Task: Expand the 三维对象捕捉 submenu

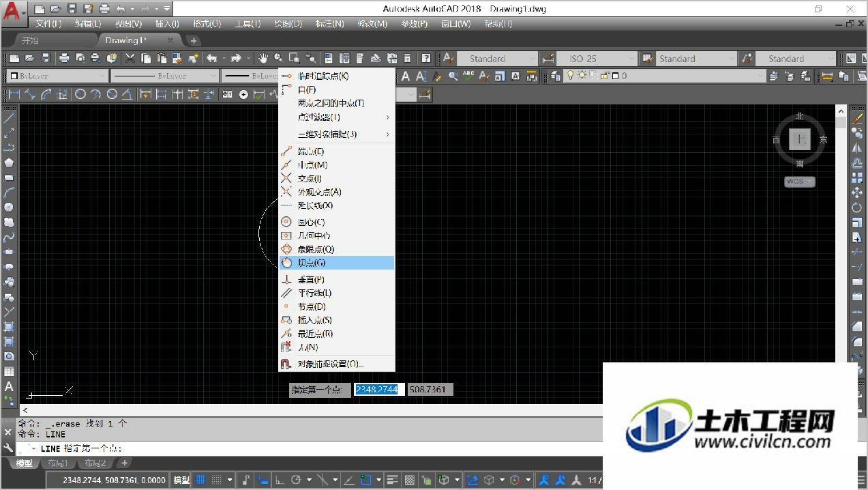Action: click(337, 134)
